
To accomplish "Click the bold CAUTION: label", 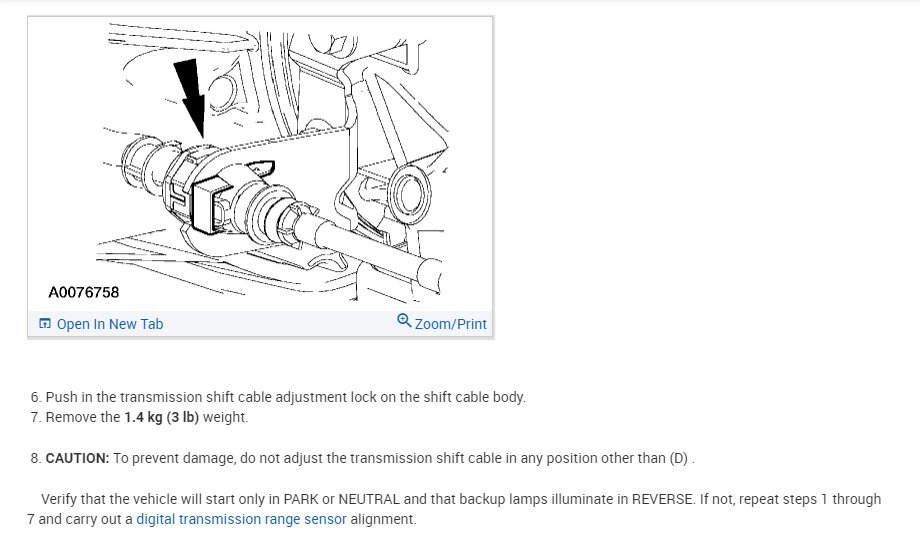I will (77, 458).
